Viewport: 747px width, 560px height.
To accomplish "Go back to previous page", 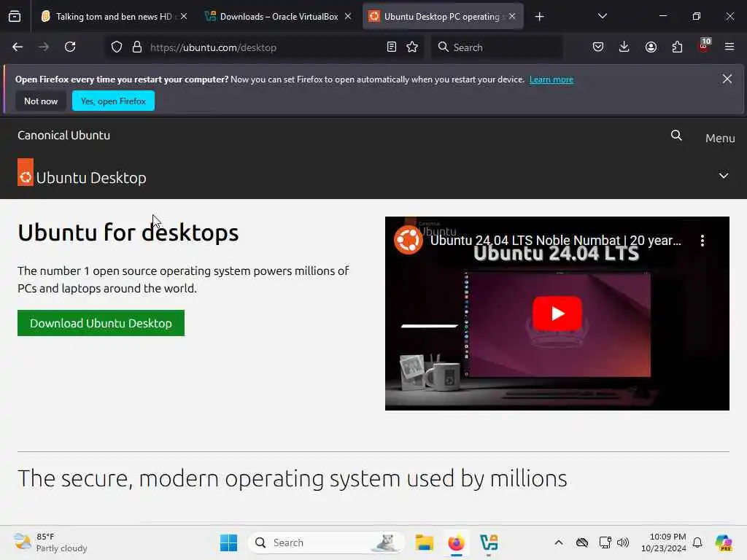I will point(18,47).
